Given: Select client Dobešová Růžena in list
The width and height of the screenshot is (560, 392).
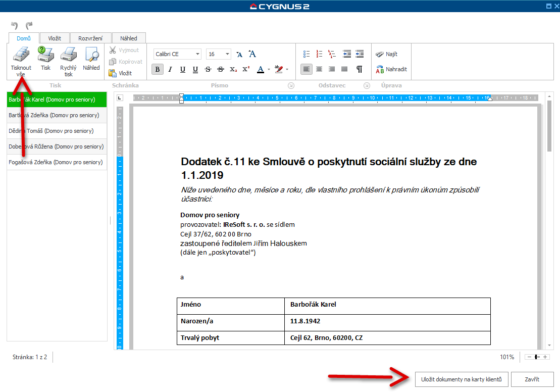Looking at the screenshot, I should point(57,146).
